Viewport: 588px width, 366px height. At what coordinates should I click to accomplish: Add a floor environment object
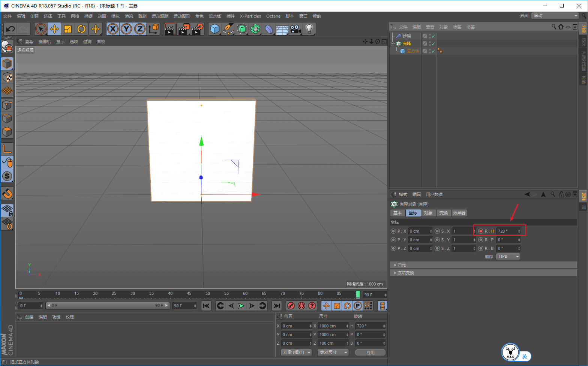click(282, 29)
